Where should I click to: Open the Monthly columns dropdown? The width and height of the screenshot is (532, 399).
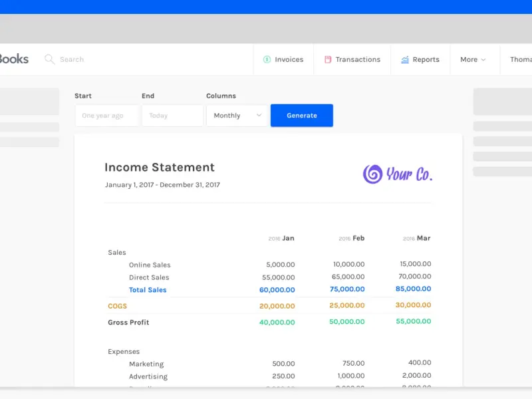coord(237,116)
